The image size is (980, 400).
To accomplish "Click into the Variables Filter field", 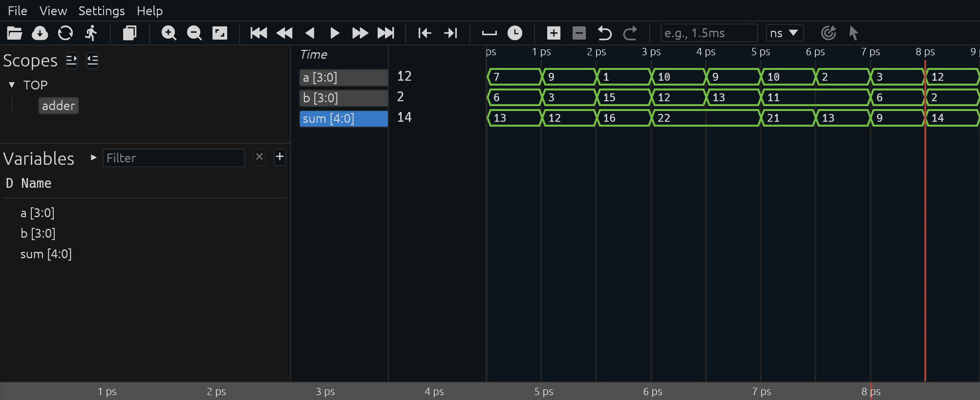I will pos(174,158).
